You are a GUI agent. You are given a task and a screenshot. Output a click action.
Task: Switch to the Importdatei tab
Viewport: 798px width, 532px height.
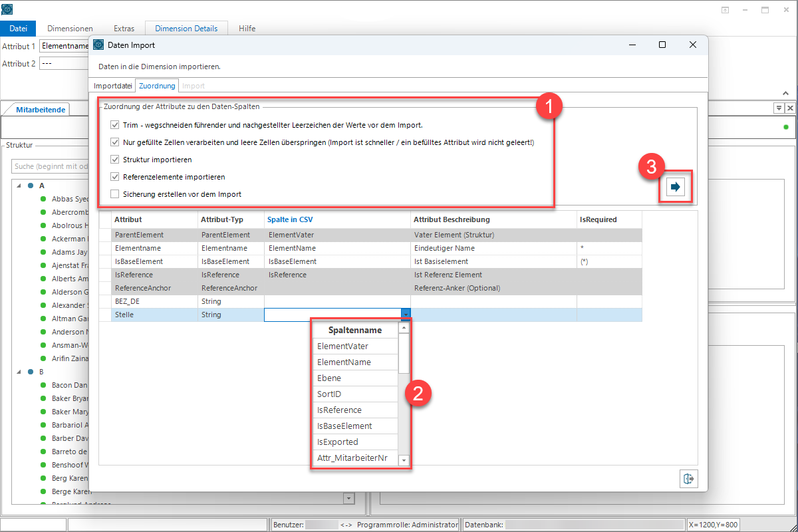(x=112, y=86)
